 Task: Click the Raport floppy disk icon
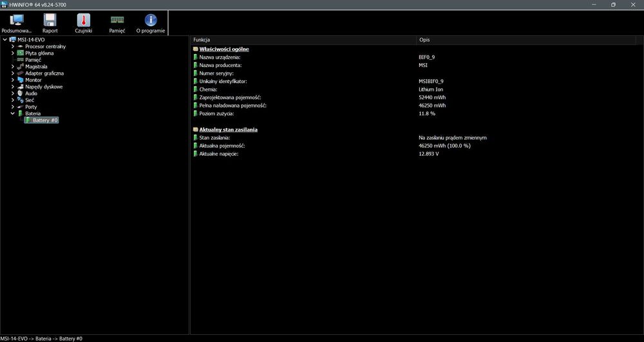50,20
